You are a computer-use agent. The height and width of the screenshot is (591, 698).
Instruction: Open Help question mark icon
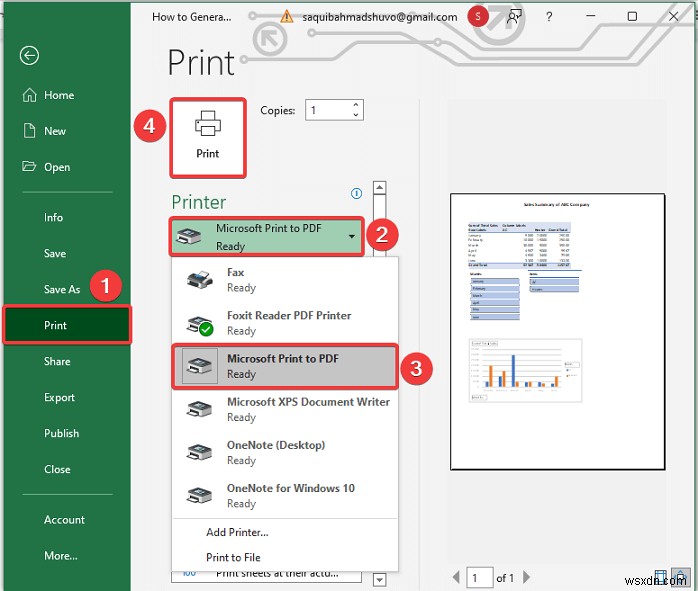pyautogui.click(x=549, y=17)
